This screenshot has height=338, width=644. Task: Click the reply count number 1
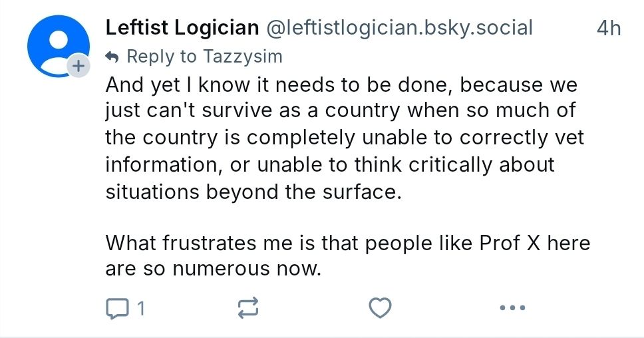(x=141, y=308)
